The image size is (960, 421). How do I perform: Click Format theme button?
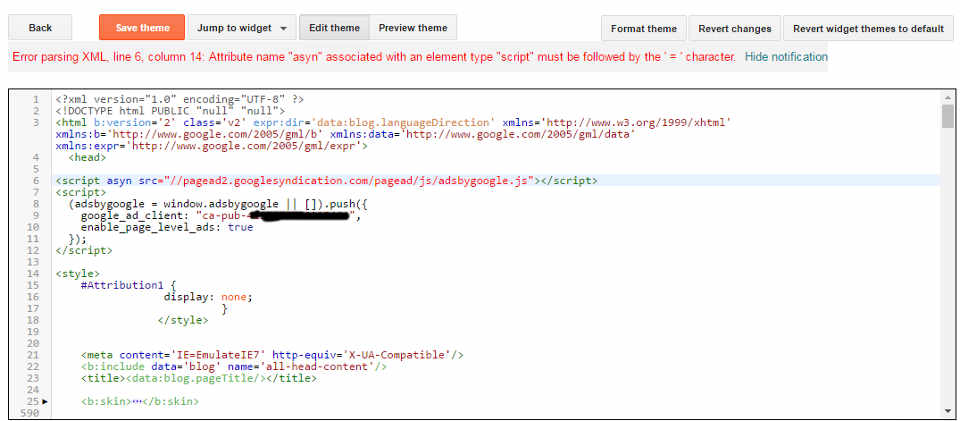point(643,29)
